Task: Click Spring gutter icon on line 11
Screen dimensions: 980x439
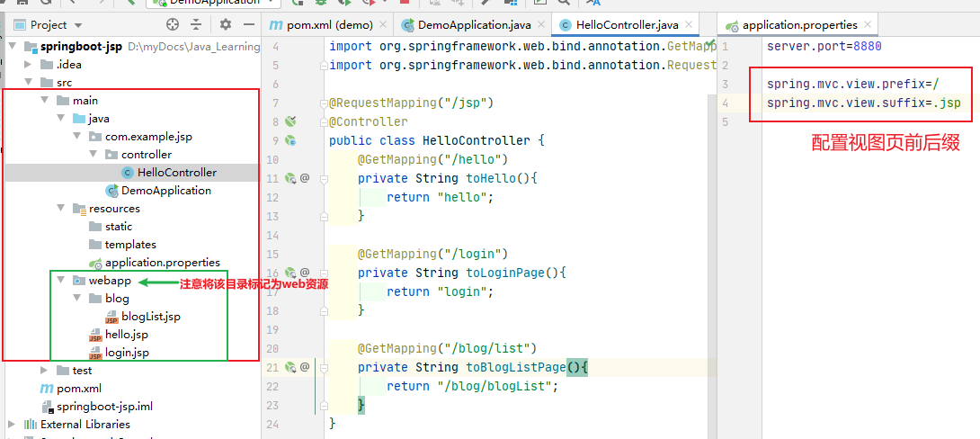Action: tap(290, 179)
